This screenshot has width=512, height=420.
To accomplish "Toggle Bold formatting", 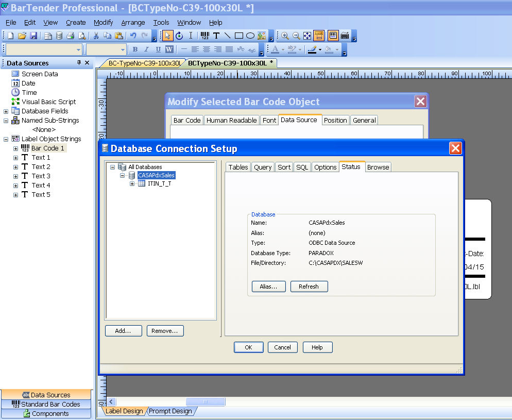I will pos(135,49).
